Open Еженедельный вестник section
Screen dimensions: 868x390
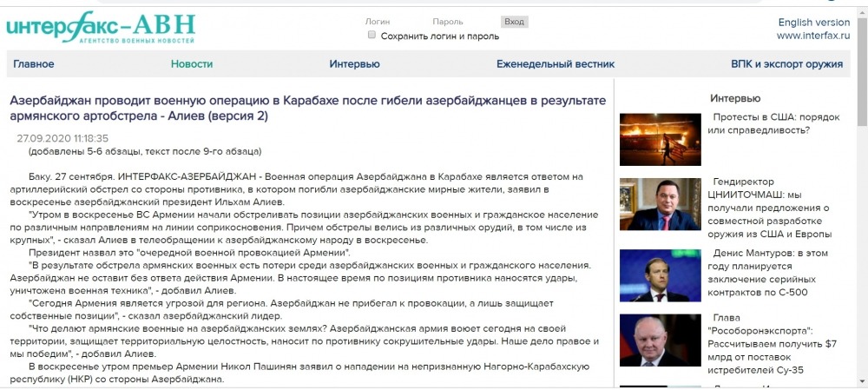coord(556,63)
